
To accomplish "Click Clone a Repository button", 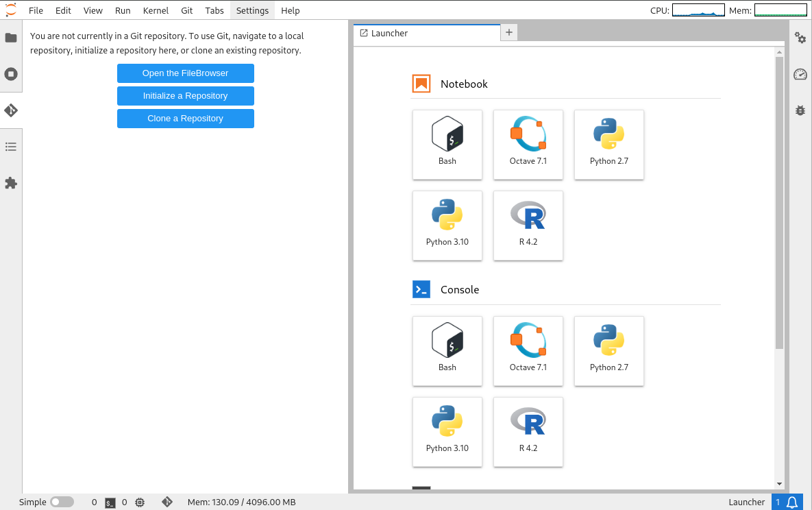I will [186, 118].
